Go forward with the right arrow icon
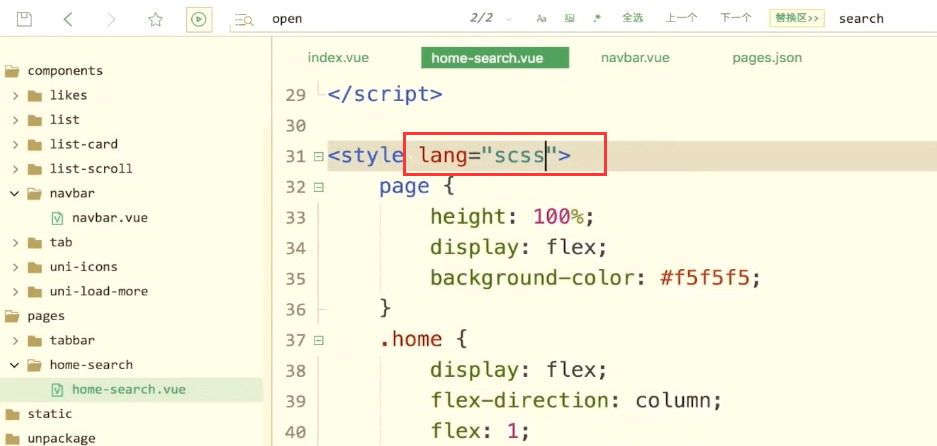 click(111, 19)
